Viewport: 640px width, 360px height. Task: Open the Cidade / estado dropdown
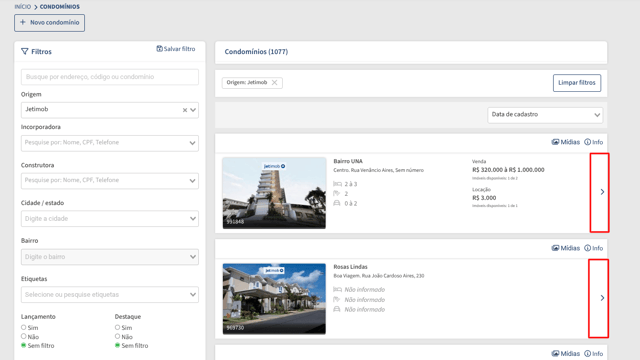tap(110, 218)
